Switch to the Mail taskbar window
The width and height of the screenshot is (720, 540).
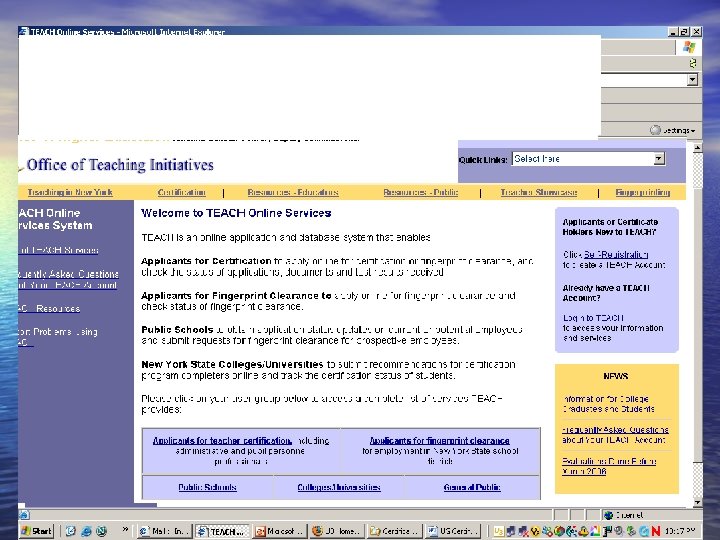click(x=164, y=531)
